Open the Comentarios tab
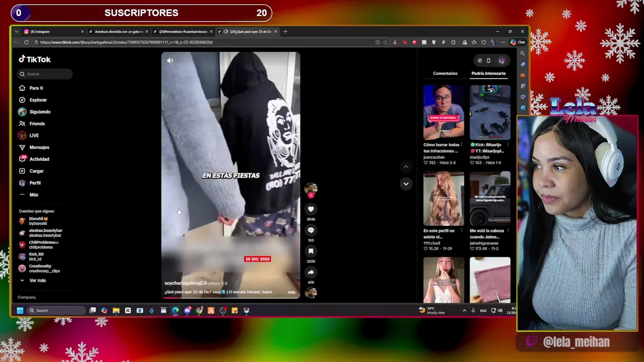Image resolution: width=644 pixels, height=362 pixels. coord(445,73)
